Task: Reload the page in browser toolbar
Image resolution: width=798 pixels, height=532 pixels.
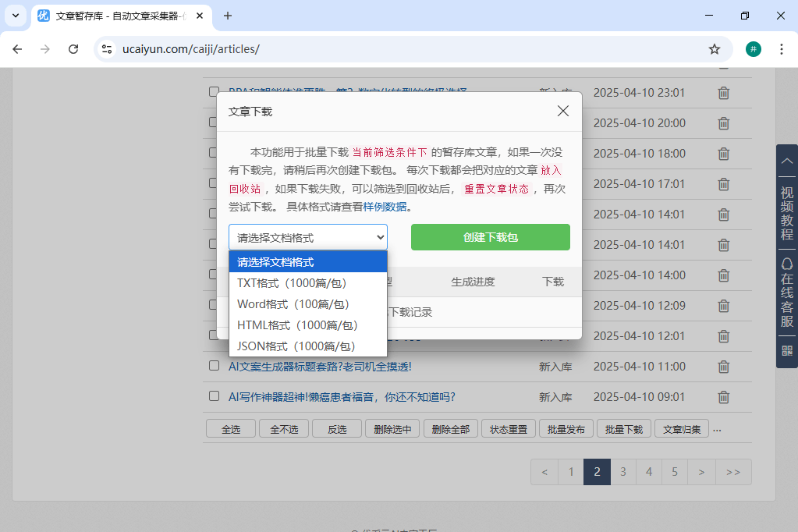Action: [x=73, y=49]
